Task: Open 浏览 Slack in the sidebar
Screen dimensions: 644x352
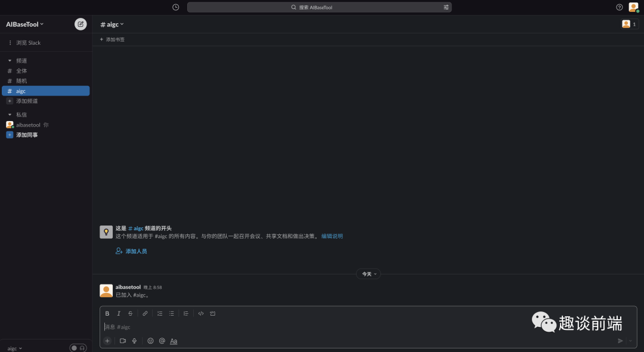Action: pyautogui.click(x=27, y=42)
